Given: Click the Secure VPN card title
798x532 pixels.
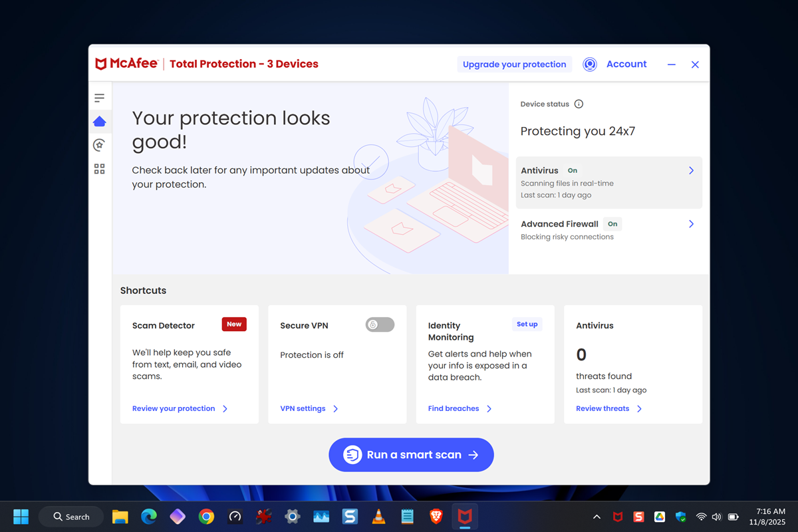Looking at the screenshot, I should point(304,326).
